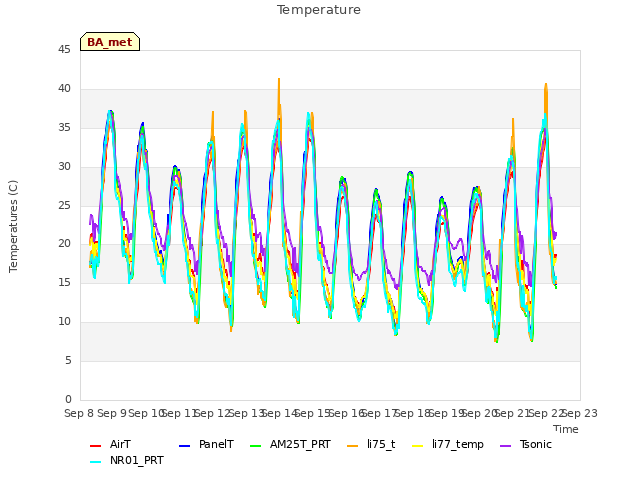The image size is (640, 480).
Task: Click the li75_t orange legend marker
Action: coord(352,446)
